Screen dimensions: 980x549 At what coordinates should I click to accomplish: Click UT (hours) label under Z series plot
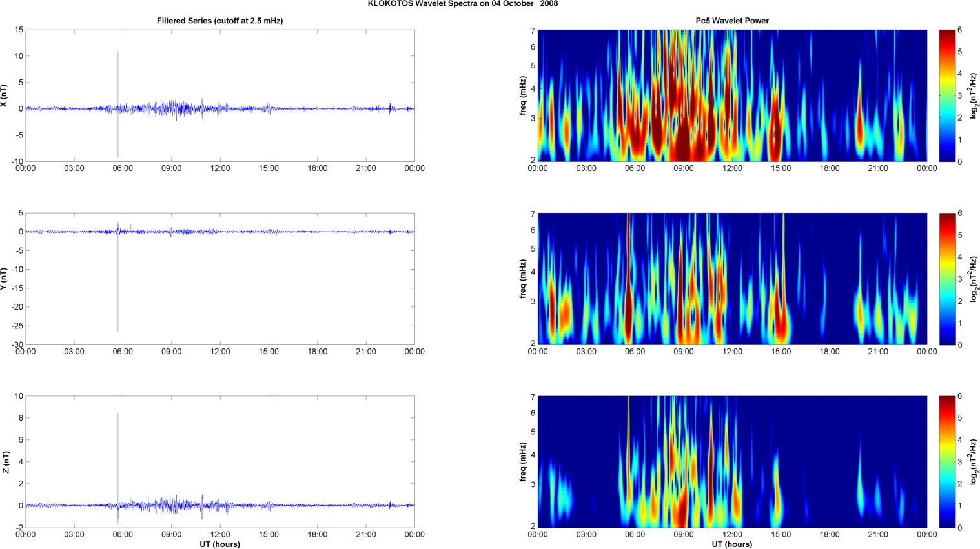pos(219,544)
